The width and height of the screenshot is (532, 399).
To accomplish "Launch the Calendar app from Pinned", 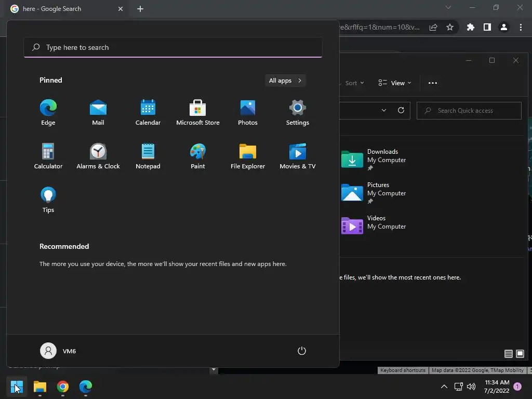I will tap(148, 113).
